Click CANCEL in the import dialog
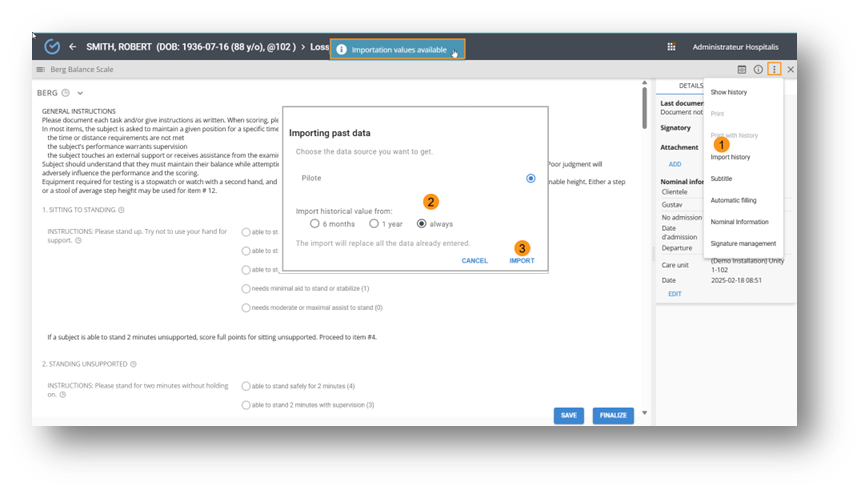This screenshot has width=862, height=491. pos(474,261)
